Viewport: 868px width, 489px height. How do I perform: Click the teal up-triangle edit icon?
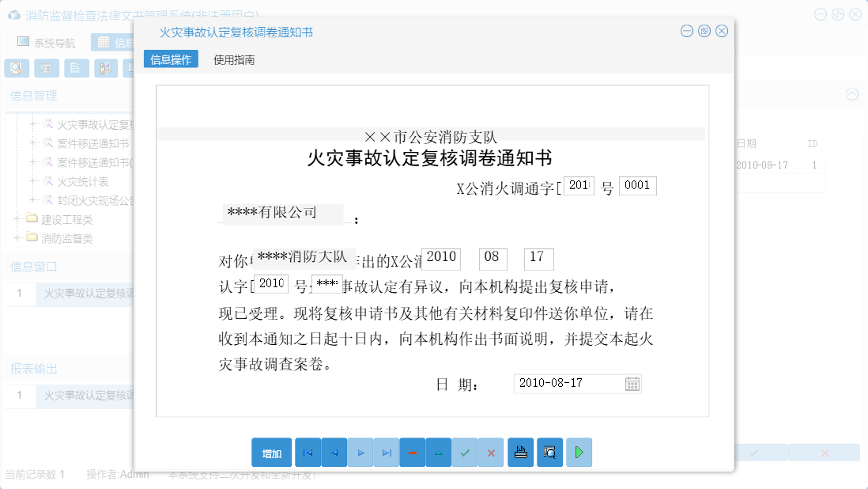(439, 453)
